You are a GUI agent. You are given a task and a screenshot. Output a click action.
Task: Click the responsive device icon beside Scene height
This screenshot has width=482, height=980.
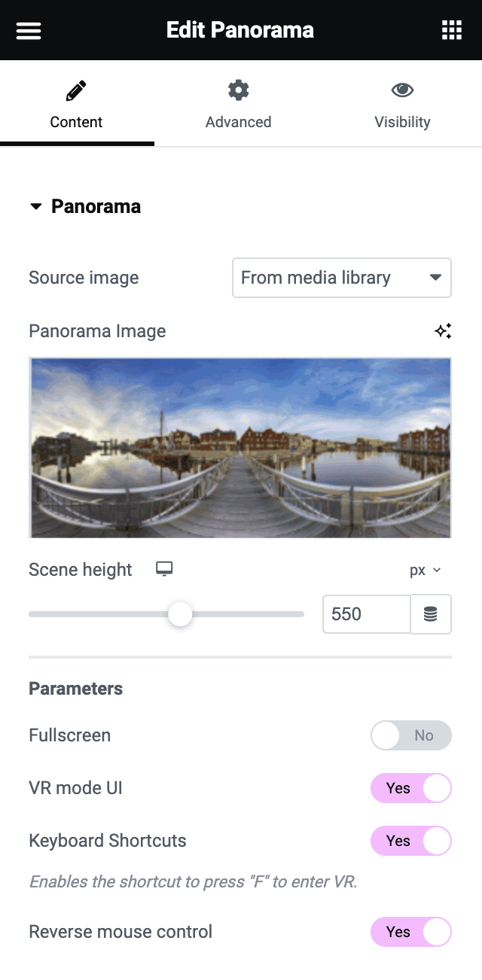[163, 569]
